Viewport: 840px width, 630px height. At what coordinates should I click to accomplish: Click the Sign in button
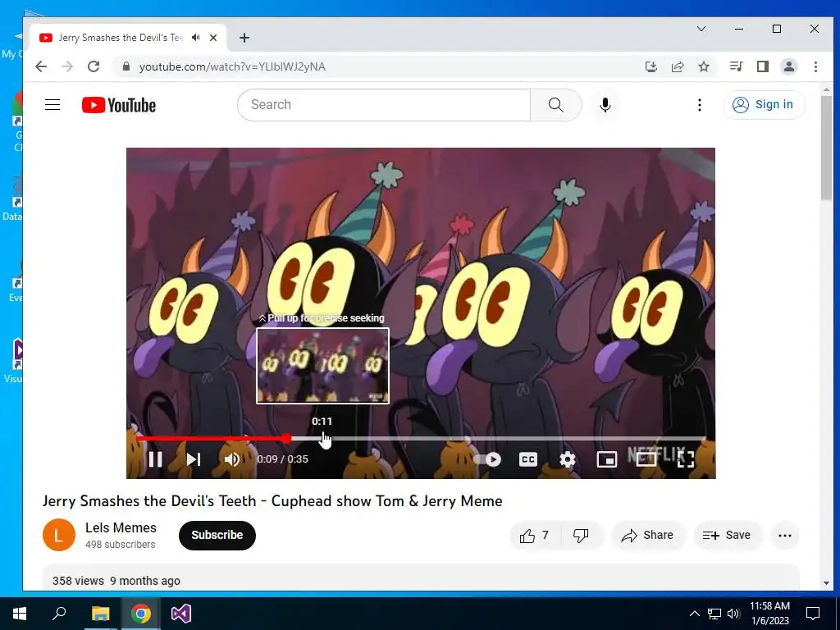tap(764, 104)
